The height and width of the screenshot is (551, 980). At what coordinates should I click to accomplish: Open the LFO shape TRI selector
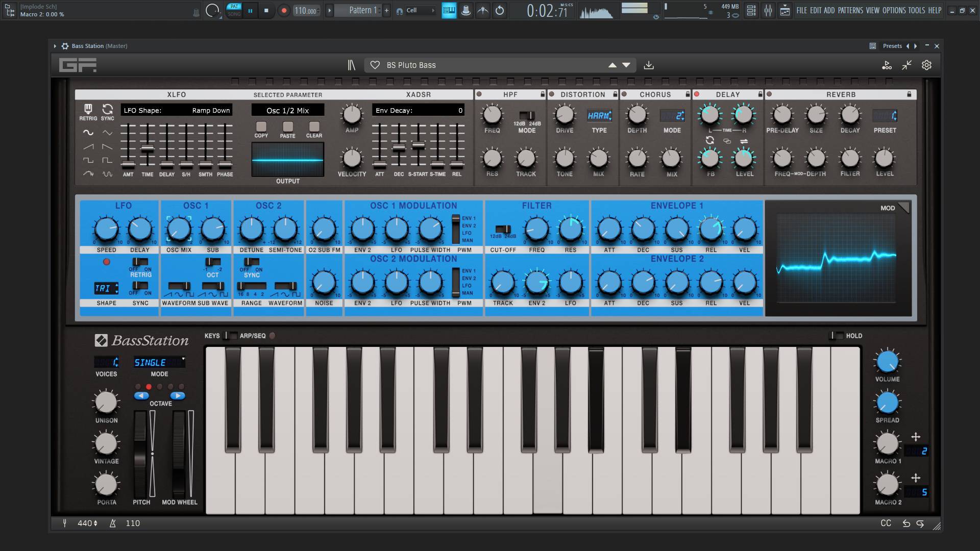(x=106, y=288)
